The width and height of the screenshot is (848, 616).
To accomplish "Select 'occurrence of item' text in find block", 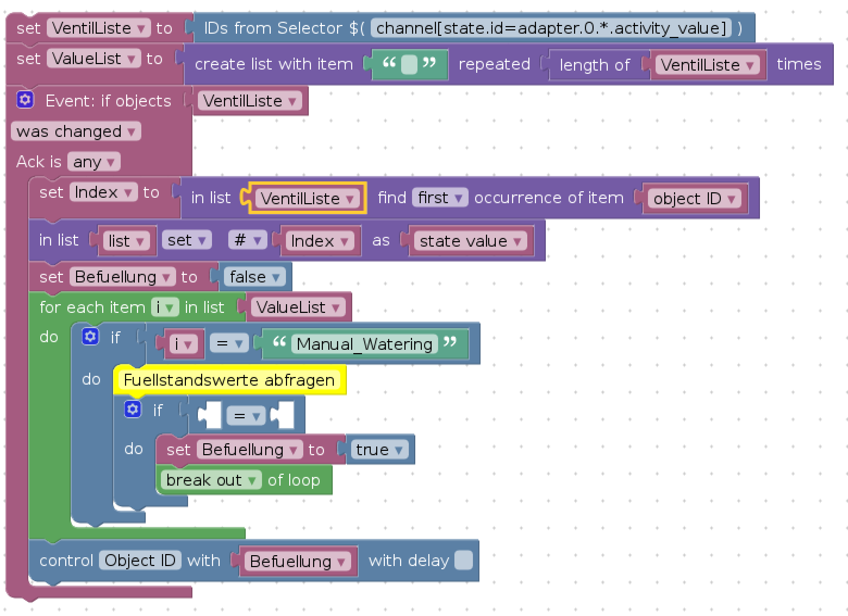I will click(x=549, y=198).
